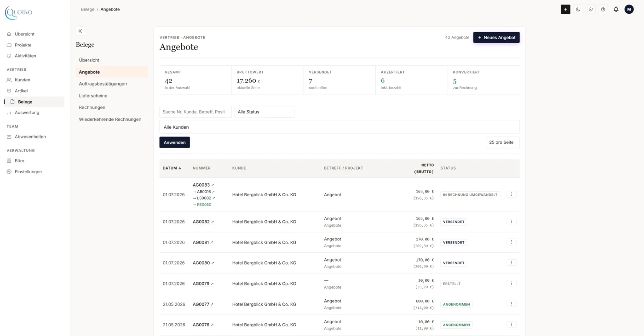Sort by the Datum column header
This screenshot has height=336, width=644.
tap(172, 168)
